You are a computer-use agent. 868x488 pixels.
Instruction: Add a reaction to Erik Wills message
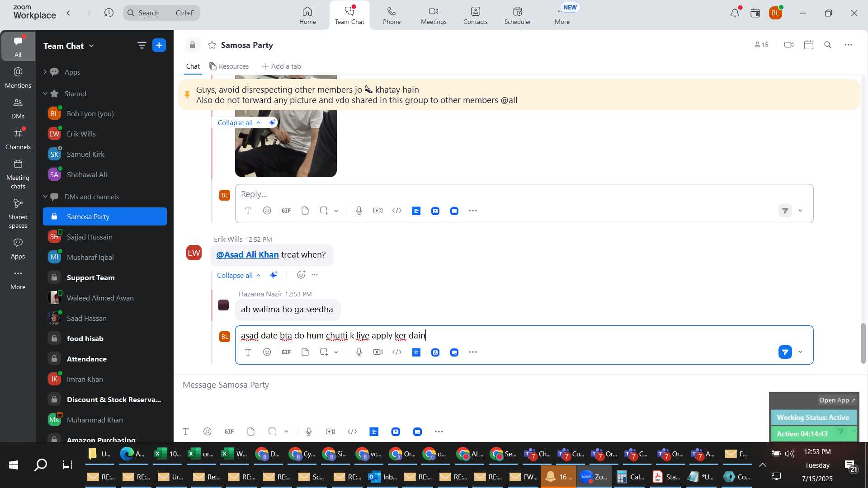coord(301,275)
